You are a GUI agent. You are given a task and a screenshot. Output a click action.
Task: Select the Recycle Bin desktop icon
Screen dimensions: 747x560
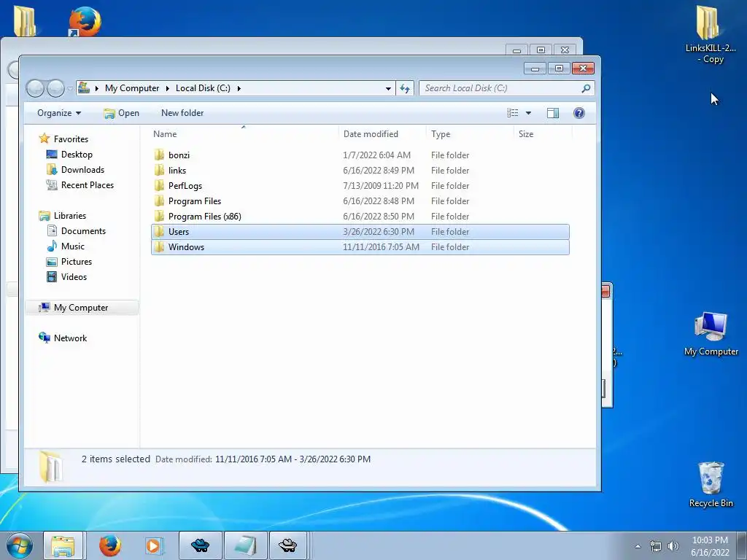[711, 484]
